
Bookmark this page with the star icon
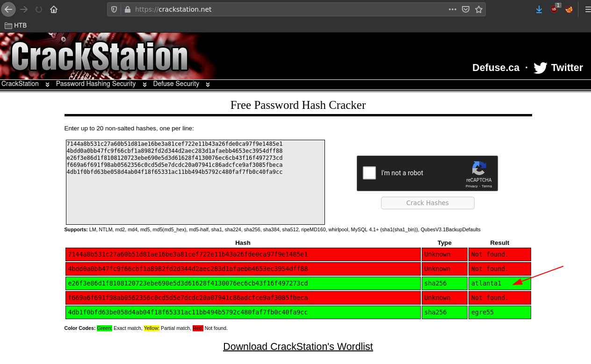pyautogui.click(x=478, y=9)
